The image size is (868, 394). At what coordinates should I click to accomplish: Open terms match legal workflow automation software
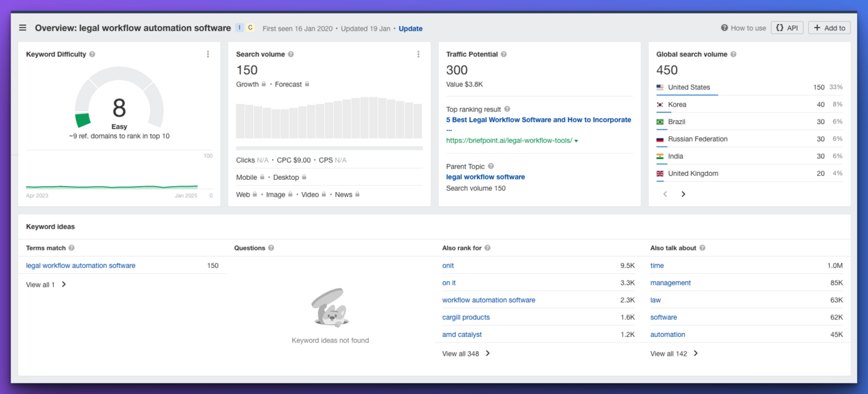tap(81, 266)
